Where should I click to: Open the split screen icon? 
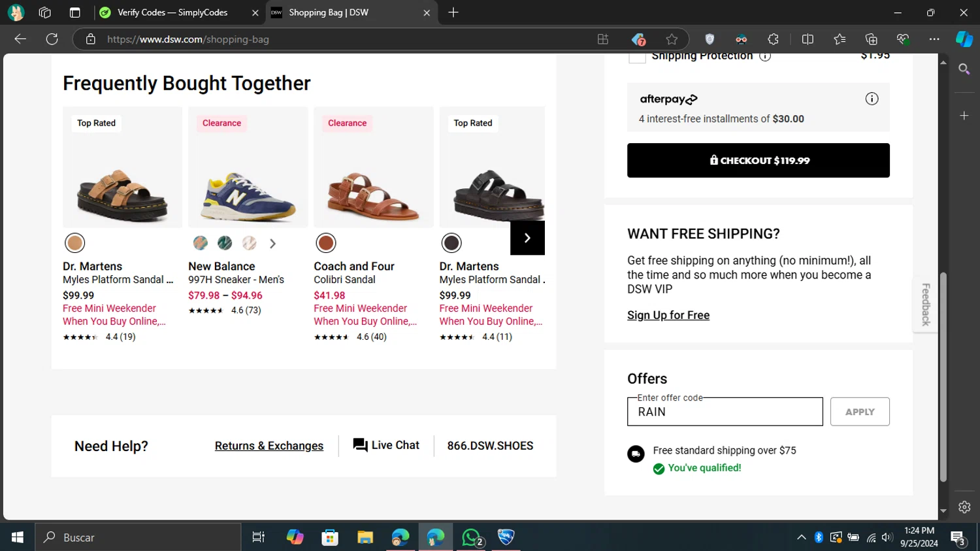808,39
